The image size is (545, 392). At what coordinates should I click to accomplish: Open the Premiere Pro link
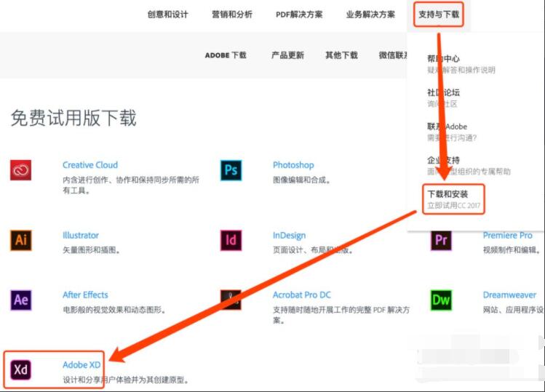tap(507, 235)
